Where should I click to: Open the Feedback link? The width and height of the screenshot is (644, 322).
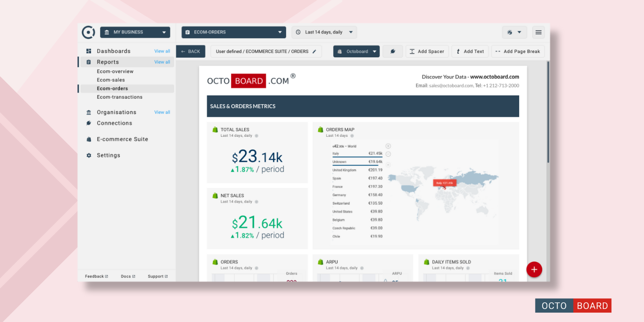pos(97,276)
